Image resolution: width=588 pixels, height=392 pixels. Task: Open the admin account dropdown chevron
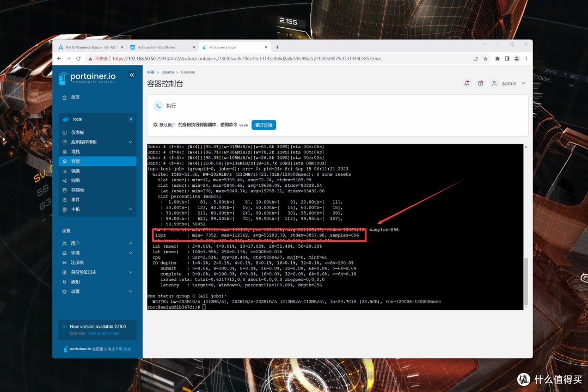[x=524, y=83]
